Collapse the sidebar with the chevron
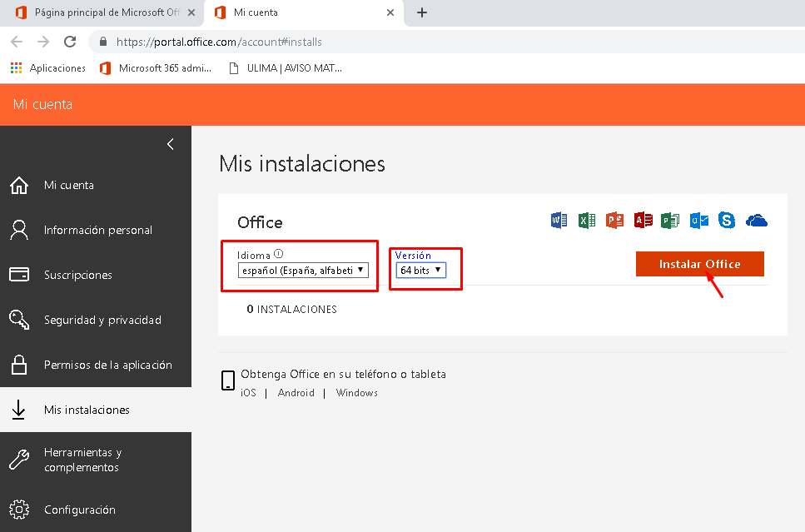Viewport: 805px width, 532px height. [x=171, y=144]
